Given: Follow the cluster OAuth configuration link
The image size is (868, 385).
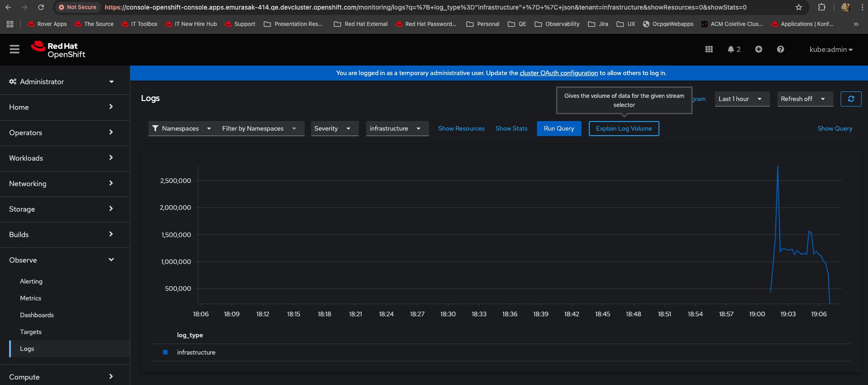Looking at the screenshot, I should click(x=558, y=73).
